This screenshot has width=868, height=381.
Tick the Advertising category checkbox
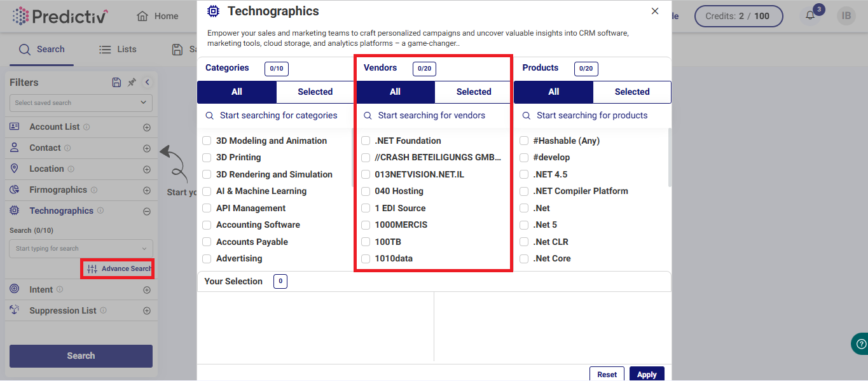(x=207, y=258)
